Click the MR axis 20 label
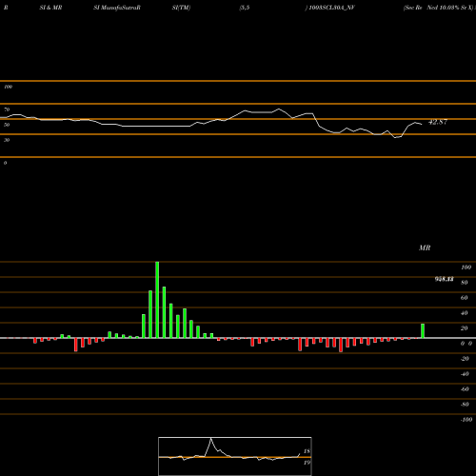 point(465,328)
